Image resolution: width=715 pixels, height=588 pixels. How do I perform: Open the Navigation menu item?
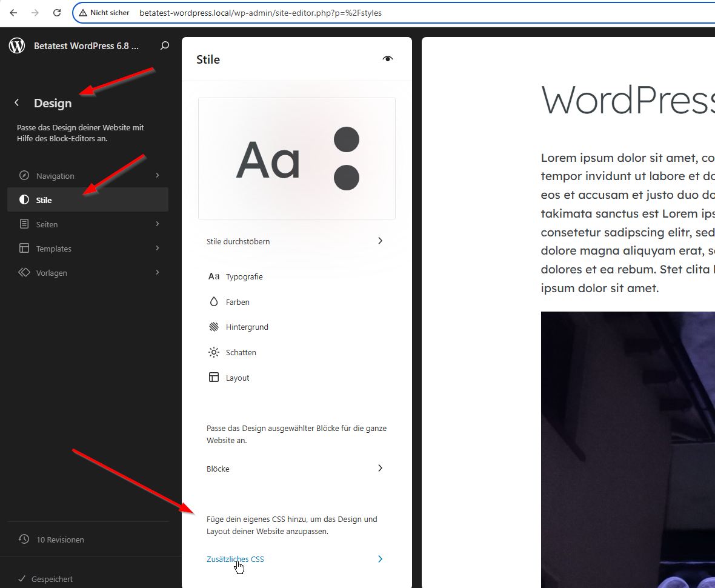pos(88,176)
